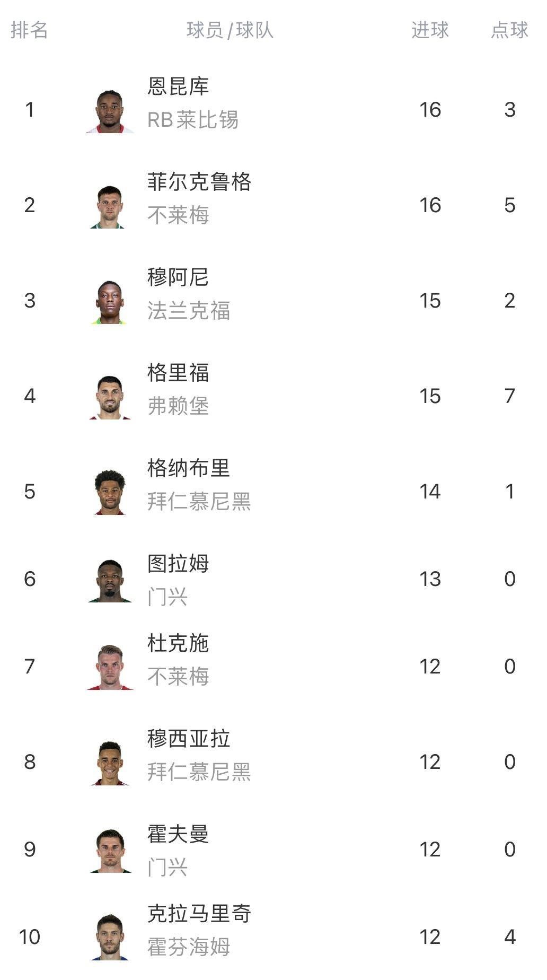This screenshot has width=547, height=980.
Task: Tap 格纳布里 player avatar
Action: pyautogui.click(x=110, y=492)
